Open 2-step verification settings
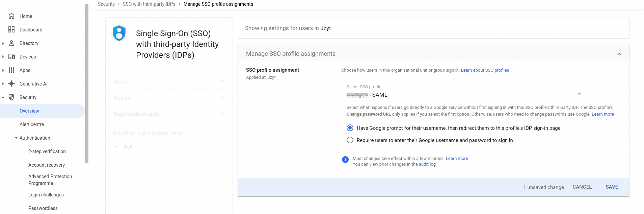Viewport: 644px width, 214px height. tap(47, 151)
